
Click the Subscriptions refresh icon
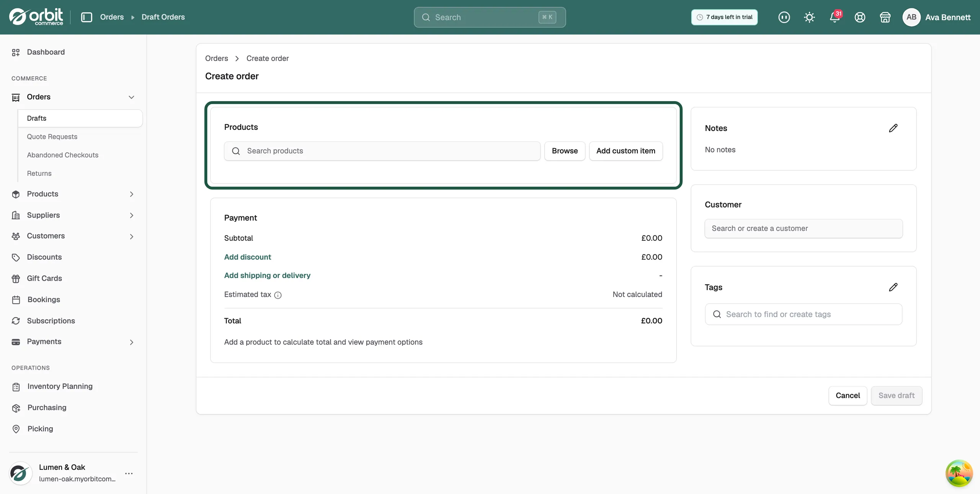[16, 321]
